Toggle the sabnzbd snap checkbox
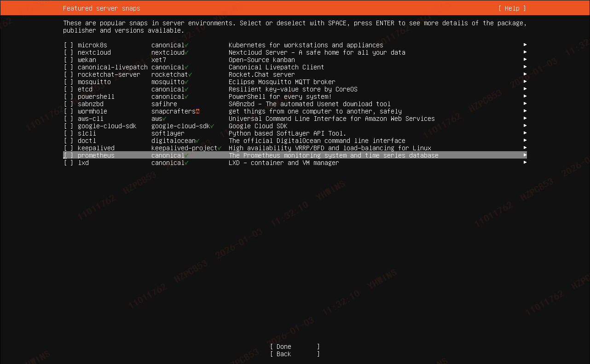Viewport: 590px width, 364px height. point(68,104)
